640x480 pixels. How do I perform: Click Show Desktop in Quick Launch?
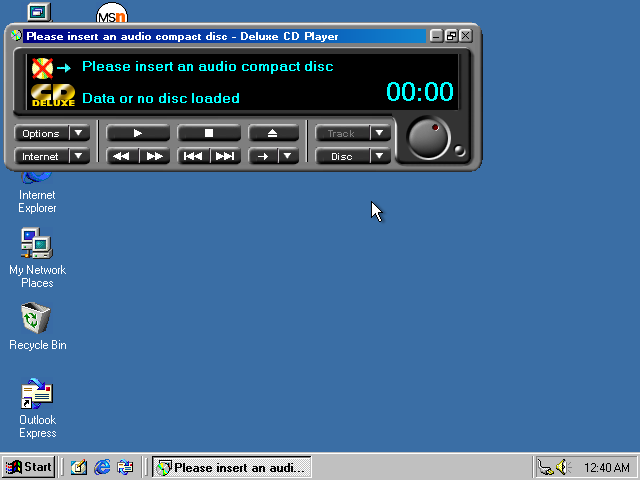[79, 467]
